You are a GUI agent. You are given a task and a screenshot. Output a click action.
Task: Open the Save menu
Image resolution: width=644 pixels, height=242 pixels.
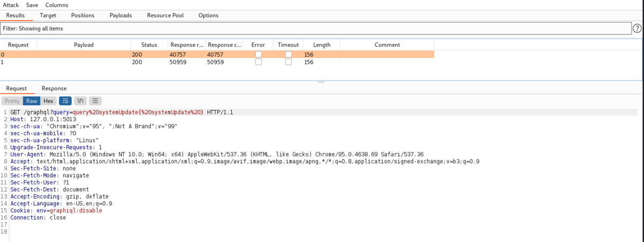coord(32,5)
